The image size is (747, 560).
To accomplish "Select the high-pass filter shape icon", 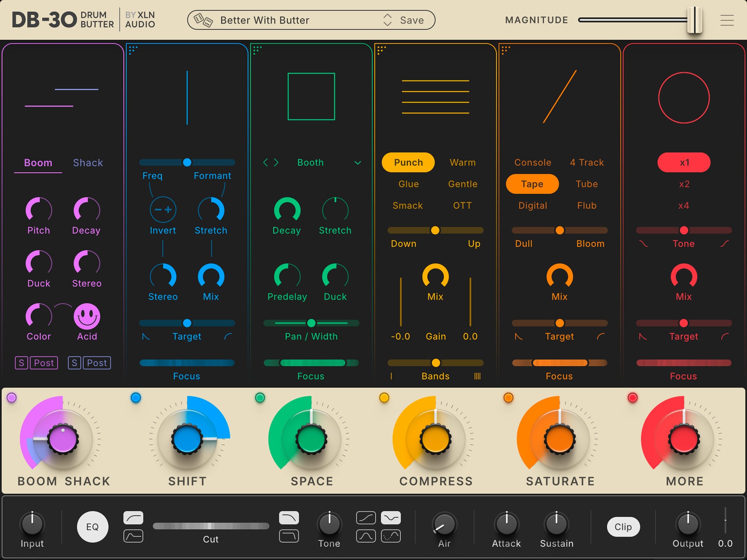I will pyautogui.click(x=133, y=518).
